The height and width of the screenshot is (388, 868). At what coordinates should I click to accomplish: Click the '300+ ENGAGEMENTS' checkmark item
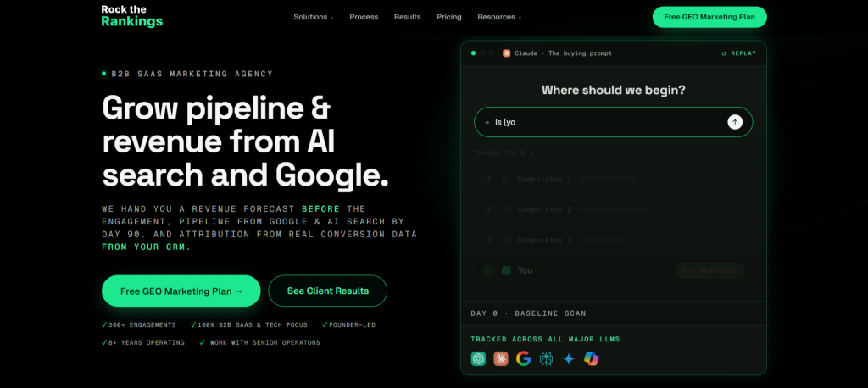[x=139, y=325]
